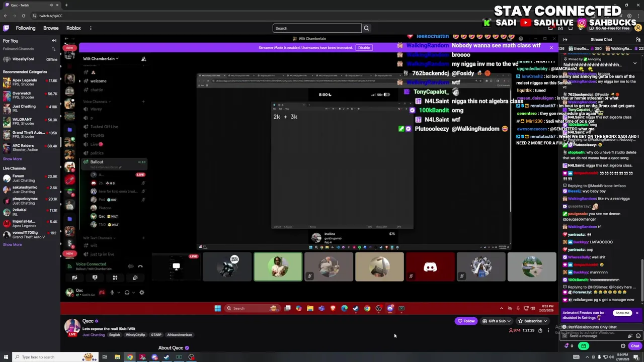Sort the Followed Channels list
Image resolution: width=644 pixels, height=362 pixels.
(x=54, y=49)
